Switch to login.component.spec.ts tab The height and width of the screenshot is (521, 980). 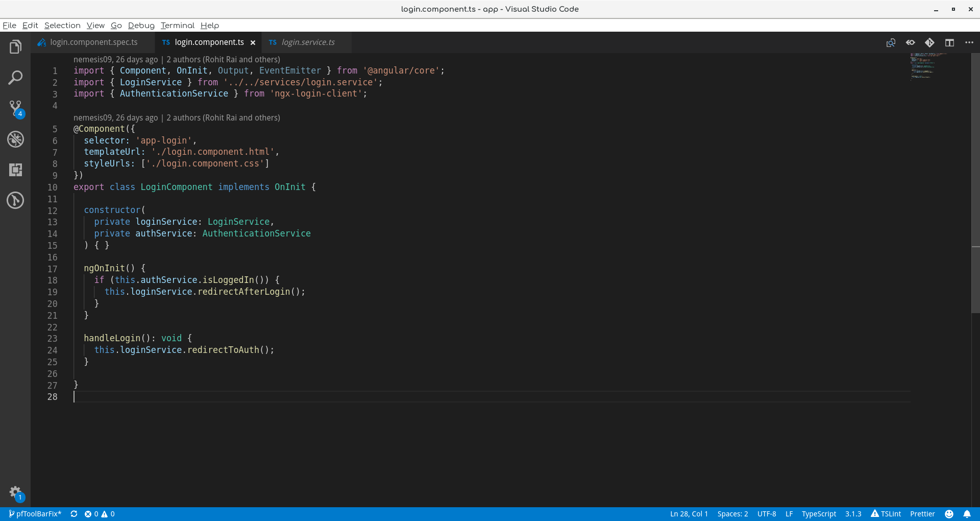tap(92, 42)
